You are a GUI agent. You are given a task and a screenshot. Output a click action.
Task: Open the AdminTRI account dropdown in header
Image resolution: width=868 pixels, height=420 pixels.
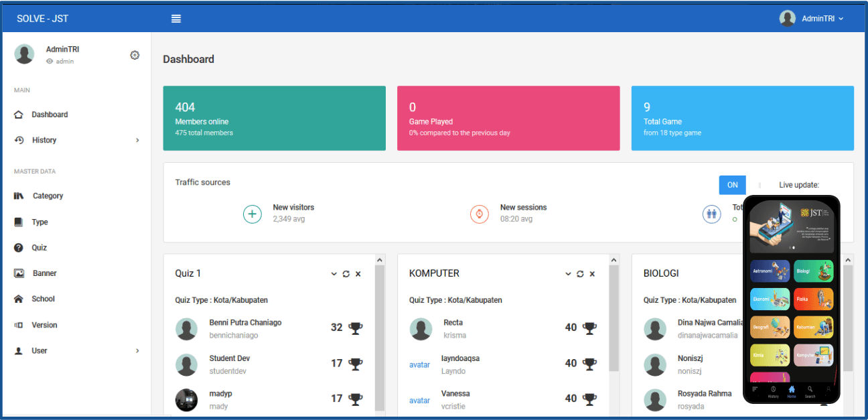pyautogui.click(x=812, y=19)
